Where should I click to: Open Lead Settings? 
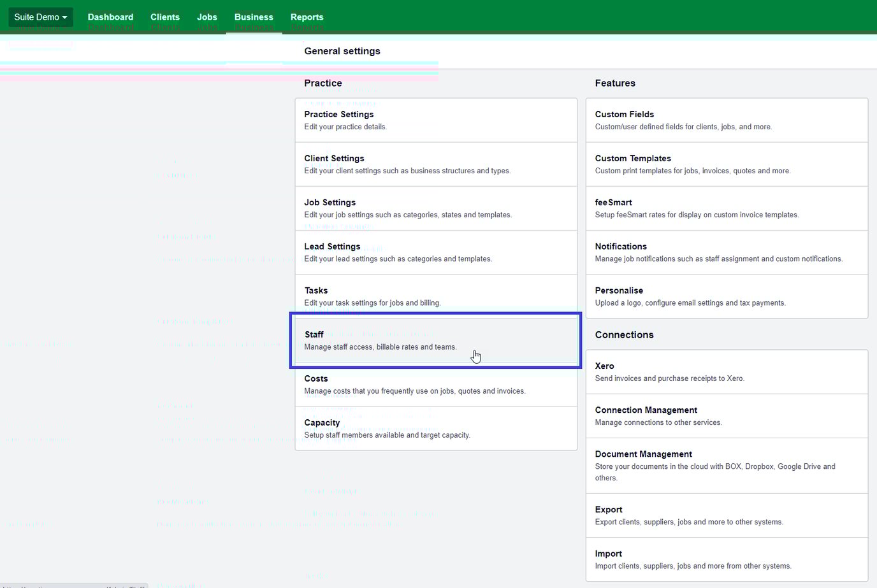point(436,252)
